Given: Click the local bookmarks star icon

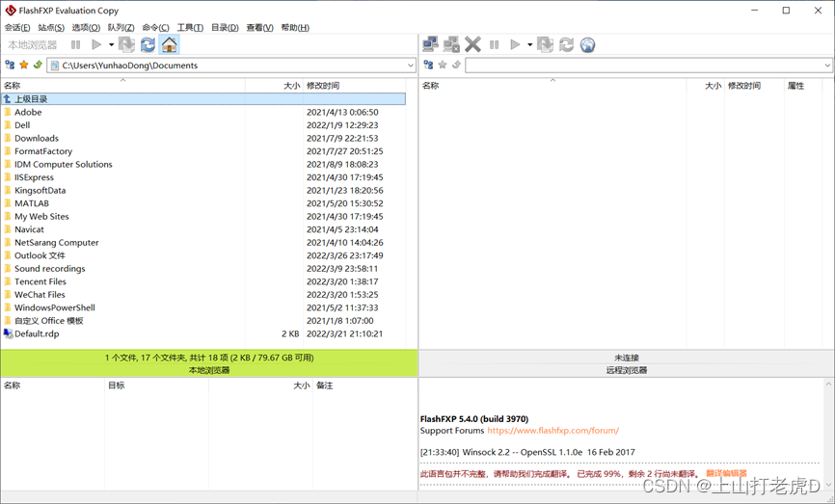Looking at the screenshot, I should tap(24, 66).
